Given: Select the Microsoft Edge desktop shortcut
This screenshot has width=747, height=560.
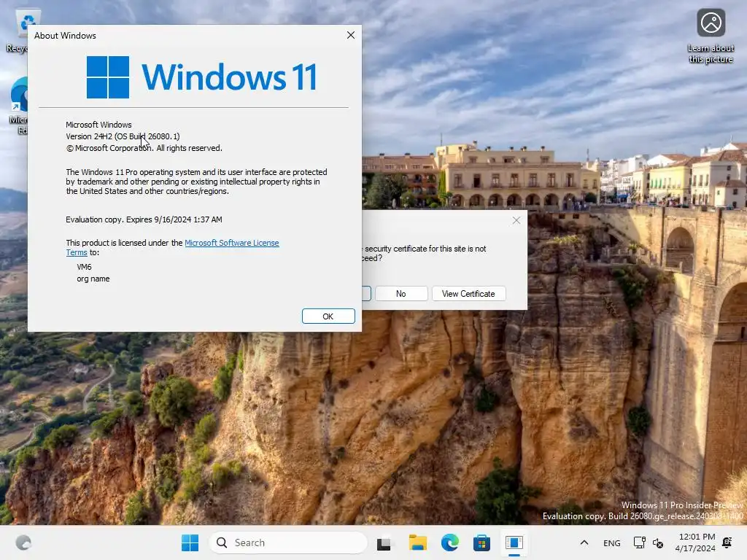Looking at the screenshot, I should coord(18,106).
